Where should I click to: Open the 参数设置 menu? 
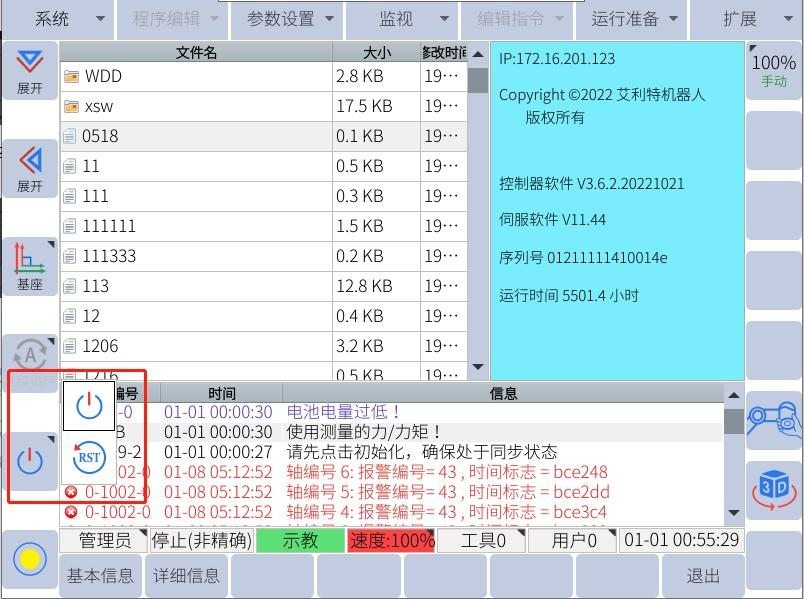(291, 19)
